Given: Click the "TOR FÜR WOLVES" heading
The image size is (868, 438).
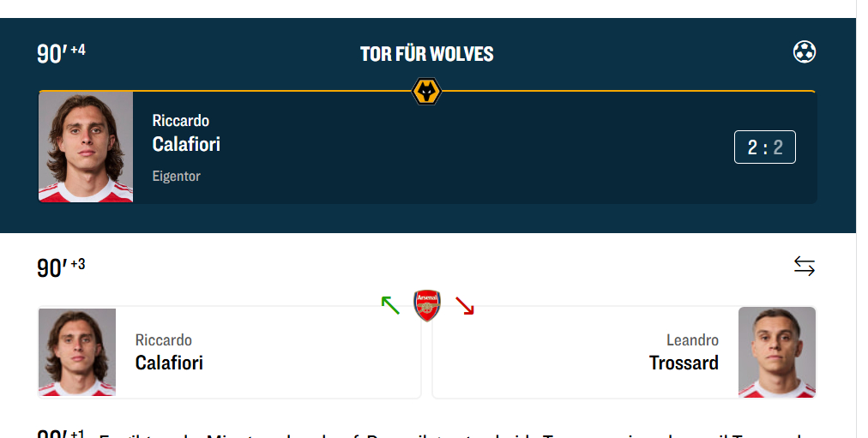Looking at the screenshot, I should click(x=426, y=54).
